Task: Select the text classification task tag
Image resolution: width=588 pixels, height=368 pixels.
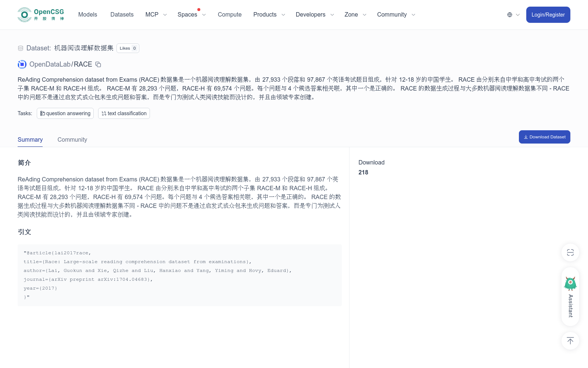Action: [124, 113]
